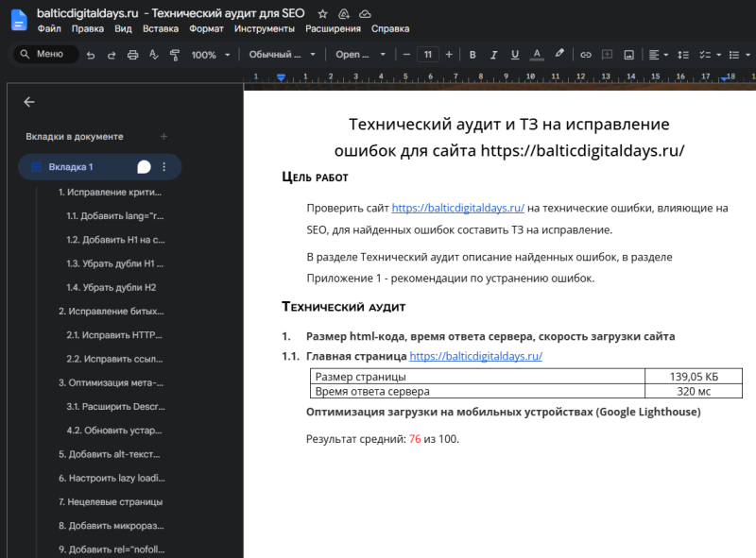756x558 pixels.
Task: Run spelling and grammar check
Action: [154, 55]
